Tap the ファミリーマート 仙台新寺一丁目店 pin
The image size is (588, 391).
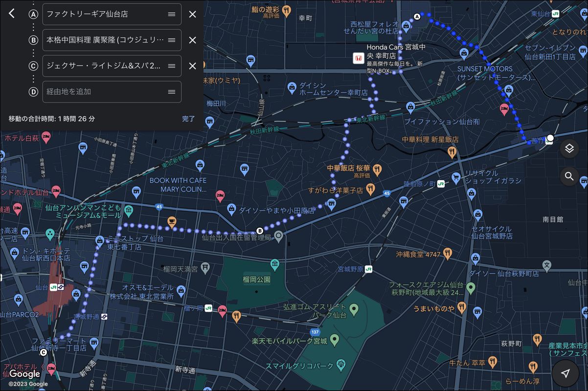tap(94, 343)
